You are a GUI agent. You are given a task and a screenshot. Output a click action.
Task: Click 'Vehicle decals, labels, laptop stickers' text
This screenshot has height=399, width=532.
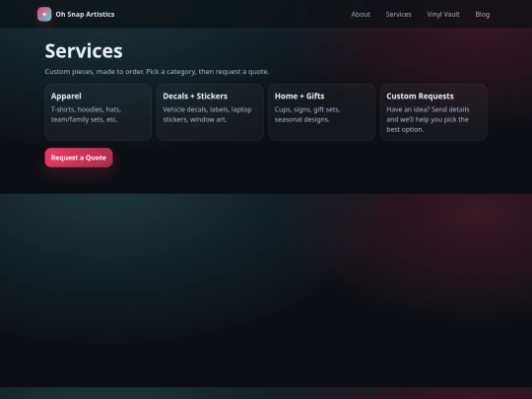(207, 114)
